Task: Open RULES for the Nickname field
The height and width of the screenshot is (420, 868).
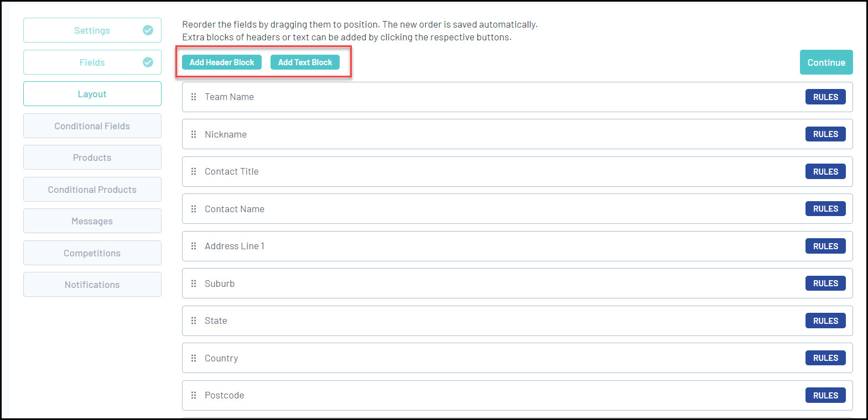Action: 825,134
